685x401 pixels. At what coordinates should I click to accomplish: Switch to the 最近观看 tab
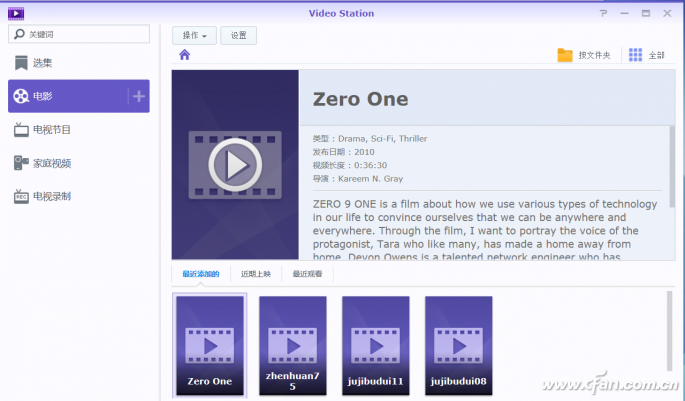click(307, 274)
